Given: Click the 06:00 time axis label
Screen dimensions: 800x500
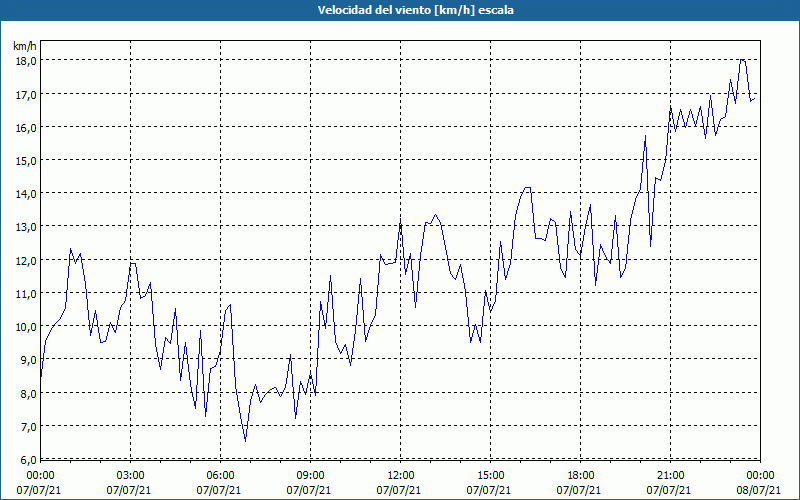Looking at the screenshot, I should click(x=221, y=476).
